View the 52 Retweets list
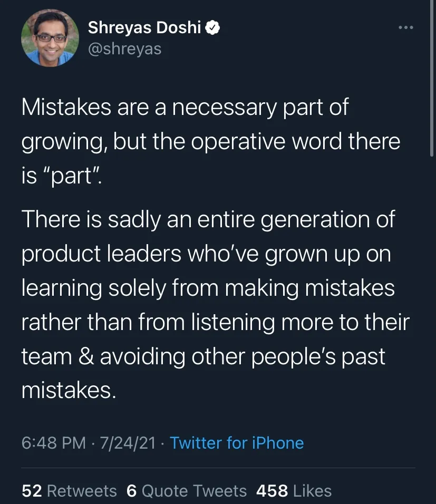 (x=69, y=491)
